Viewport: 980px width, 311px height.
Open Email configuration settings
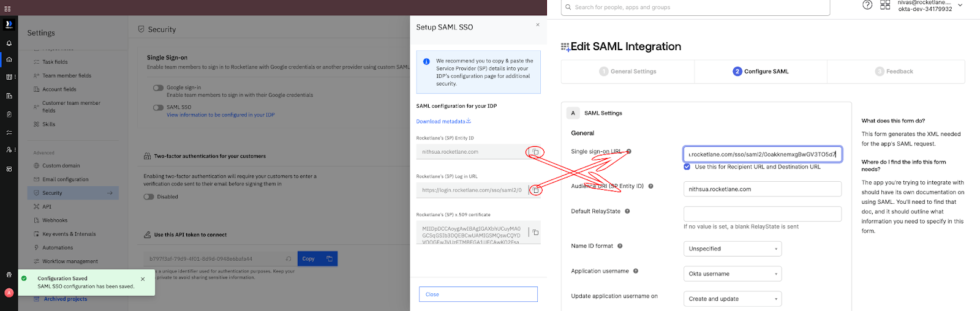pyautogui.click(x=65, y=179)
